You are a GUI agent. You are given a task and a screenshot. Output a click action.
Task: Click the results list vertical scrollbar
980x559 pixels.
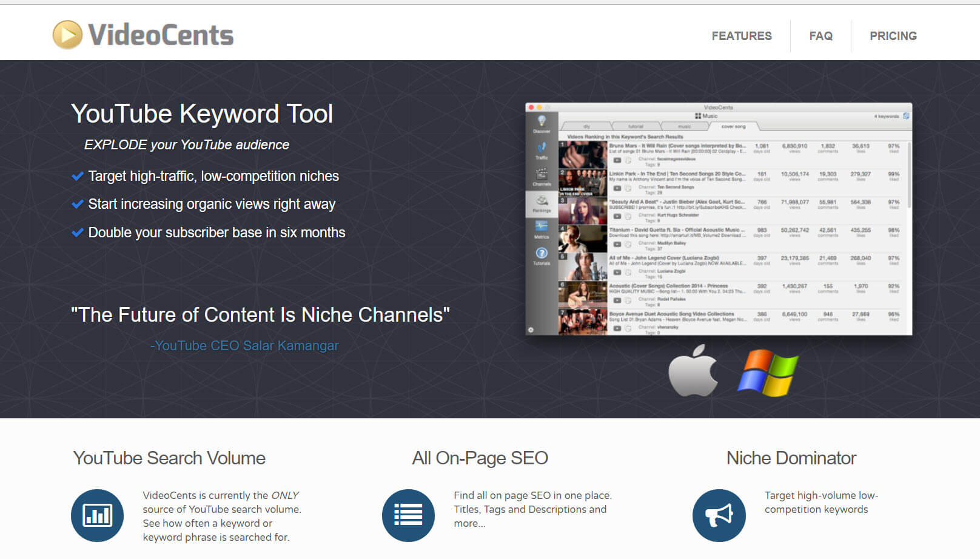(908, 176)
